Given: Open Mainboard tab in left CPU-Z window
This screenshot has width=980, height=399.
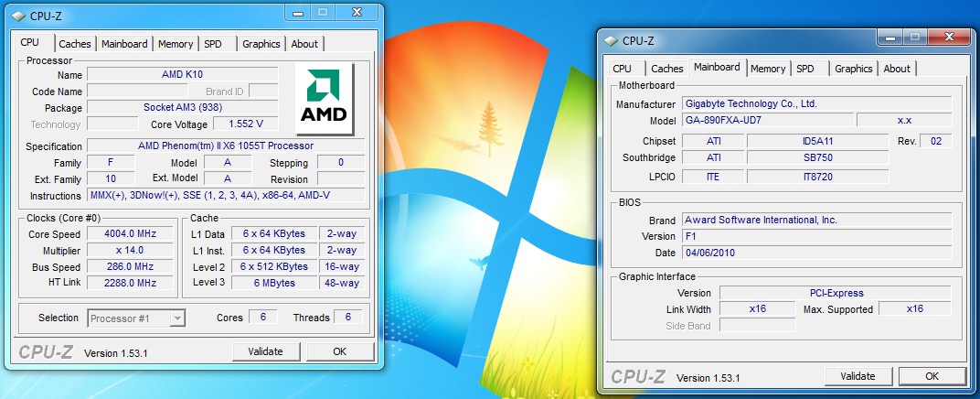Looking at the screenshot, I should click(x=124, y=44).
